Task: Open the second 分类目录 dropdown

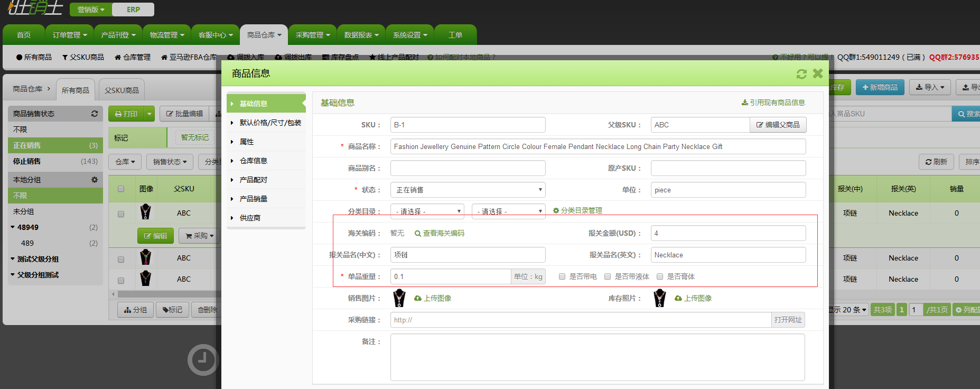Action: pos(509,211)
